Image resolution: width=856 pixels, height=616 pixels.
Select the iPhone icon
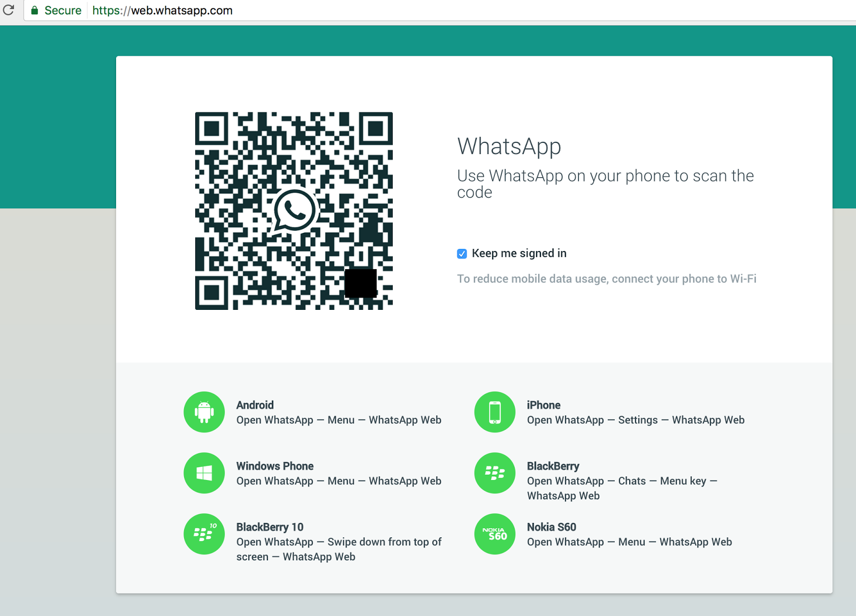(494, 412)
